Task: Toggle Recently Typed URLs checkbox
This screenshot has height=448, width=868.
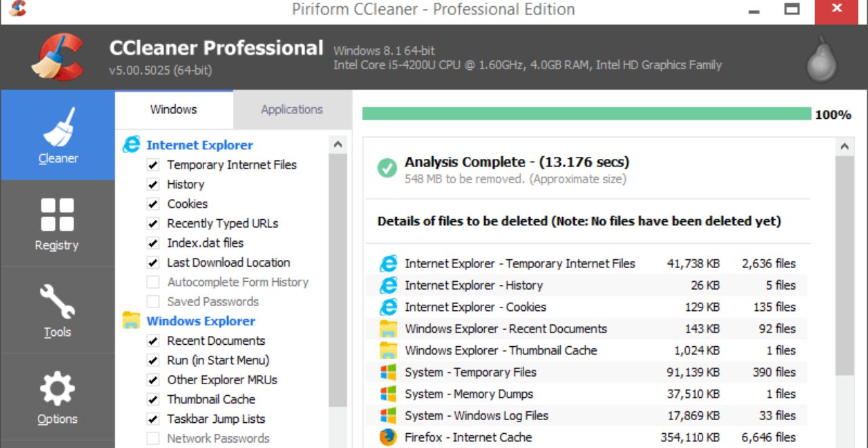Action: [153, 223]
